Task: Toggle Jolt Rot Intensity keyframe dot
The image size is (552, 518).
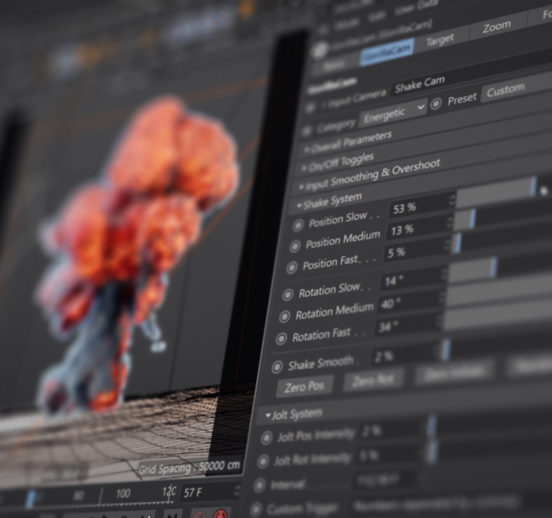Action: pyautogui.click(x=263, y=461)
